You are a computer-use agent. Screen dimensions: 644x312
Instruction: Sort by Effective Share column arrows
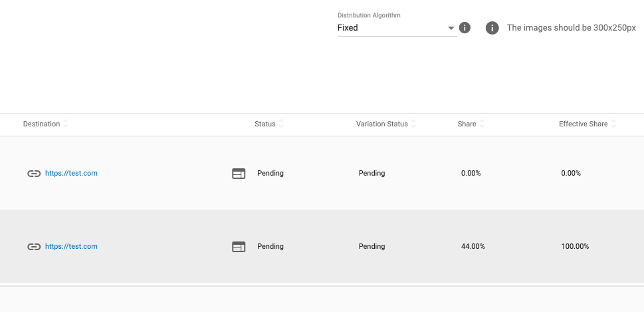tap(613, 124)
